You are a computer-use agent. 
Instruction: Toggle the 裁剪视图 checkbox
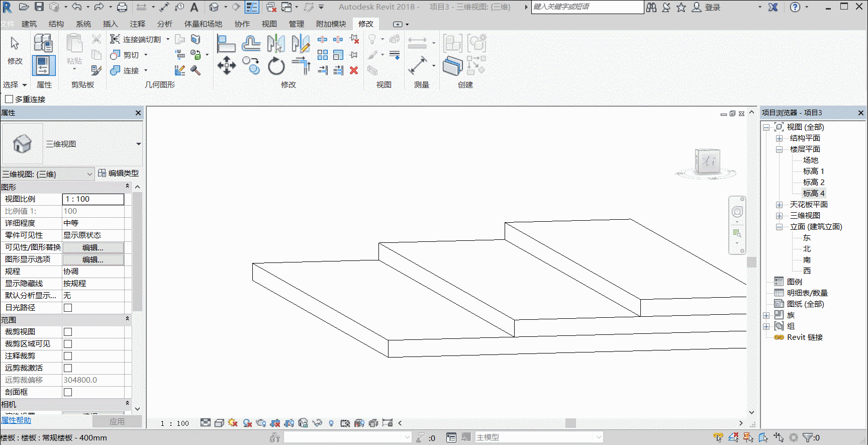coord(68,332)
